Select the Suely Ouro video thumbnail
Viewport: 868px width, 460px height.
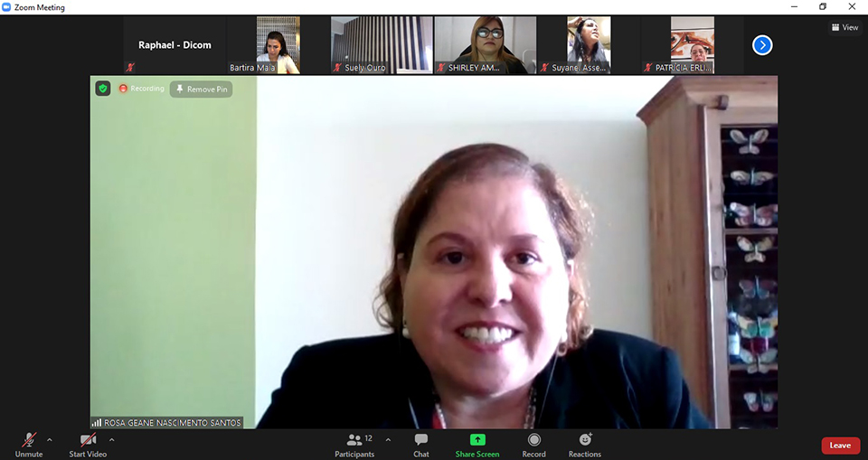tap(381, 45)
